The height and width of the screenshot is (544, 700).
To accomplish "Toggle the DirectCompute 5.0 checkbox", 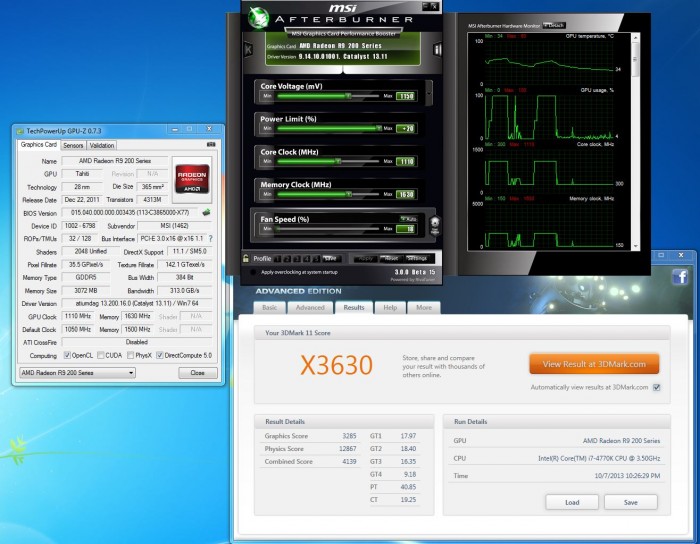I will (157, 355).
